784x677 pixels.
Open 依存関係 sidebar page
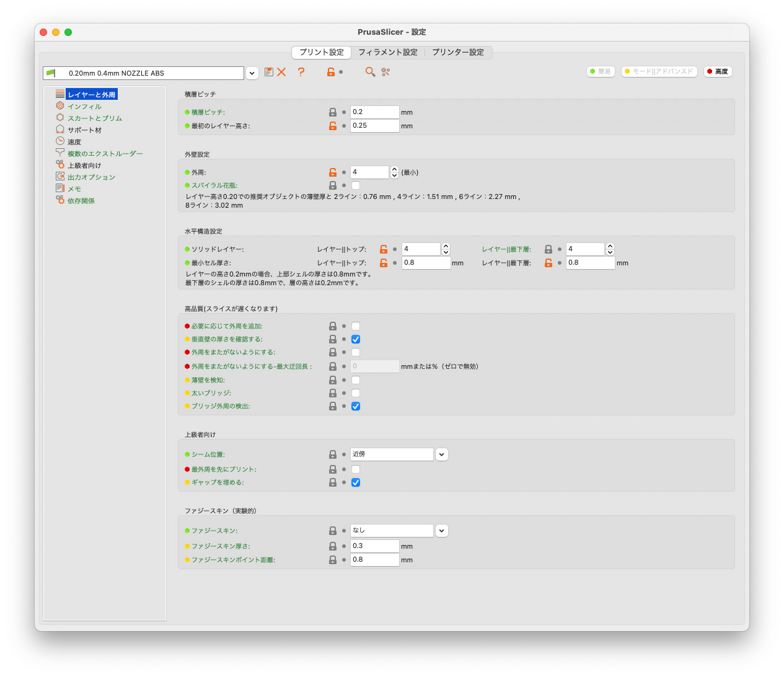81,200
